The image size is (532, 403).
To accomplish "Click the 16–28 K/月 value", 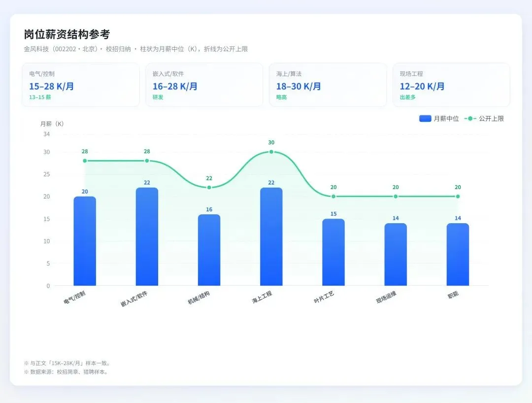I will [175, 86].
